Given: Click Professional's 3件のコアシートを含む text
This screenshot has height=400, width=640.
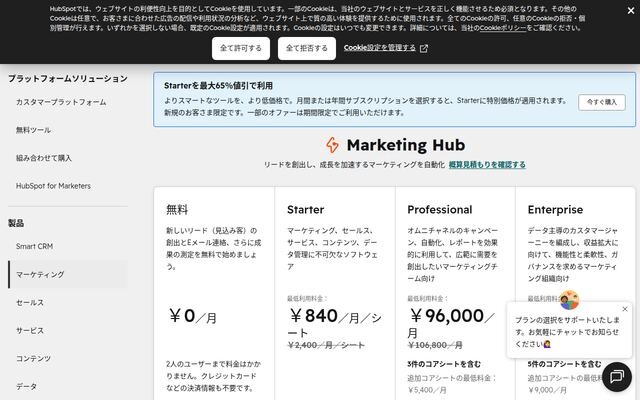Looking at the screenshot, I should pyautogui.click(x=444, y=364).
